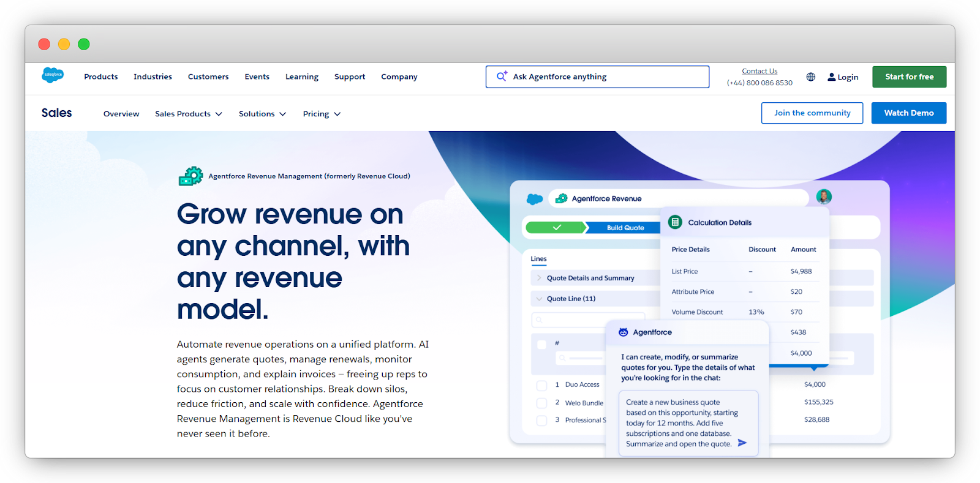Open the Learning menu

(302, 77)
